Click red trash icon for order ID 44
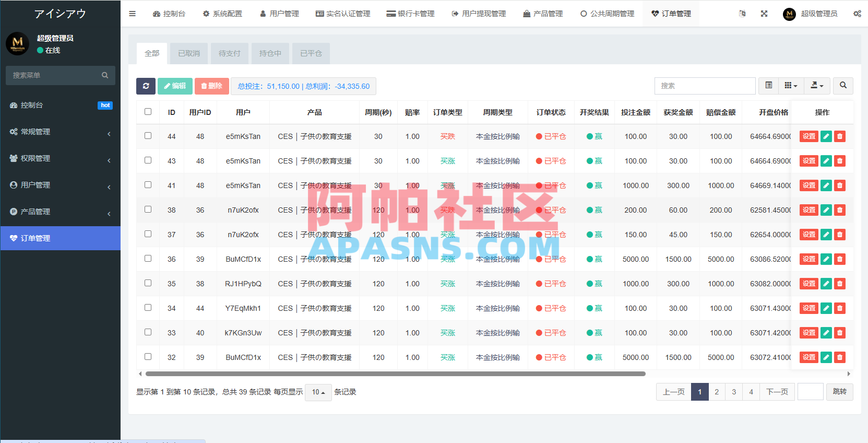 [x=840, y=136]
